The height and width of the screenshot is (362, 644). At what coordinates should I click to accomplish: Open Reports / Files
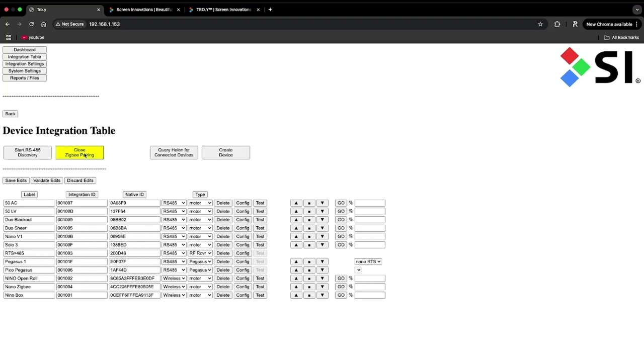(x=25, y=78)
